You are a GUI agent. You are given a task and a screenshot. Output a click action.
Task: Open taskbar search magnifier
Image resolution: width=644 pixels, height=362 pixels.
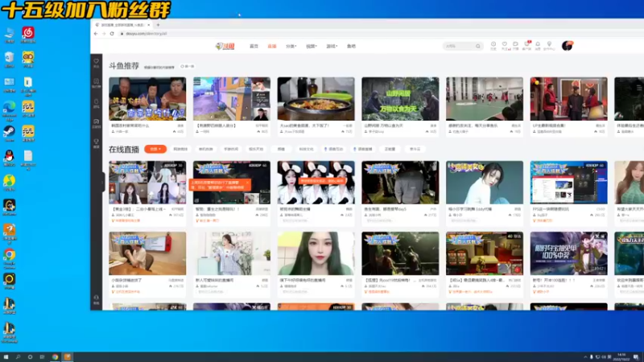click(18, 357)
